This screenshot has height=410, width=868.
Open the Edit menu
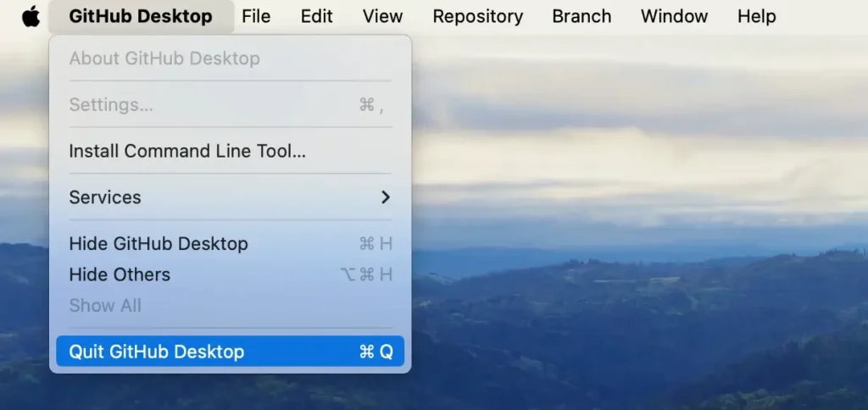317,17
